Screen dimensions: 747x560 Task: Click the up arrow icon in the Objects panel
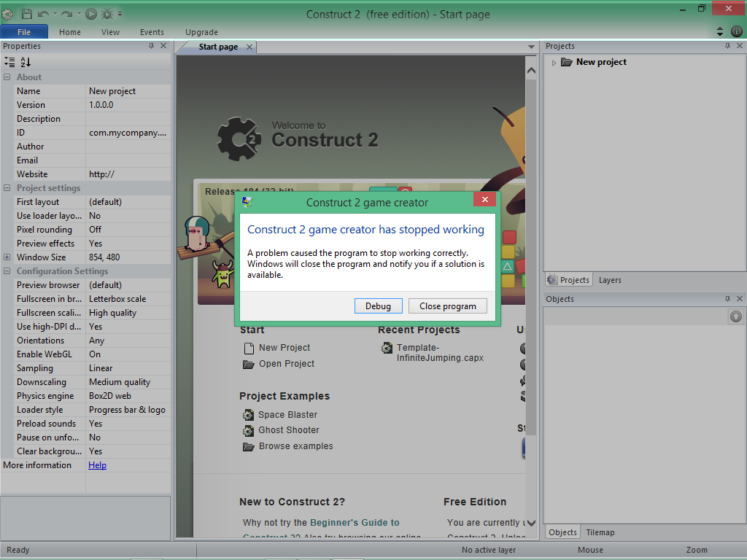click(x=735, y=316)
